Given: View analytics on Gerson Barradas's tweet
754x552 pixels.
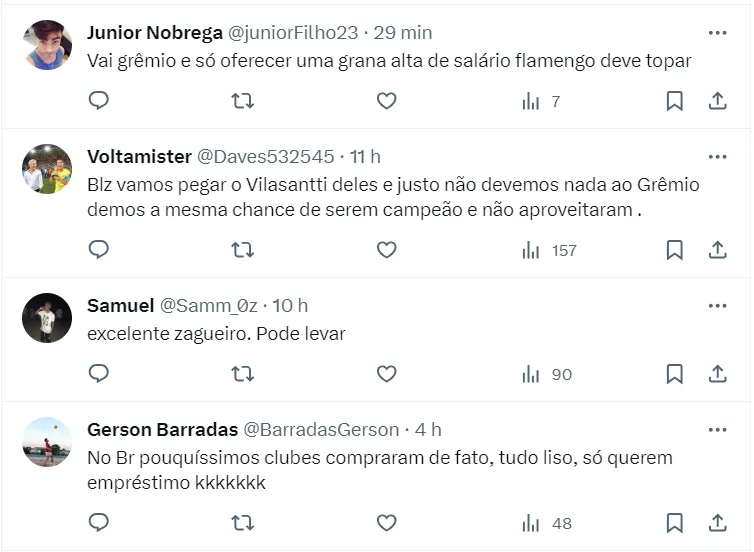Looking at the screenshot, I should (548, 523).
